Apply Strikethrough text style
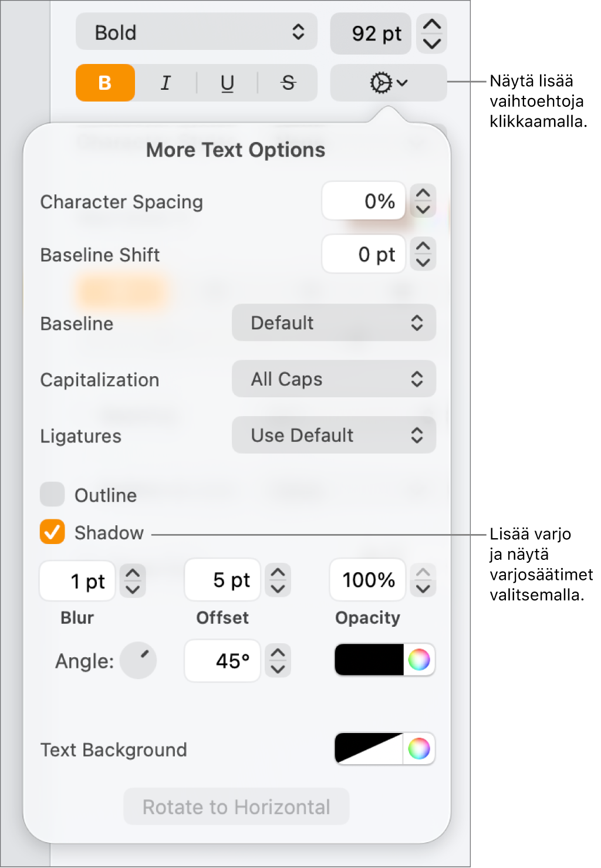The width and height of the screenshot is (601, 868). [288, 83]
